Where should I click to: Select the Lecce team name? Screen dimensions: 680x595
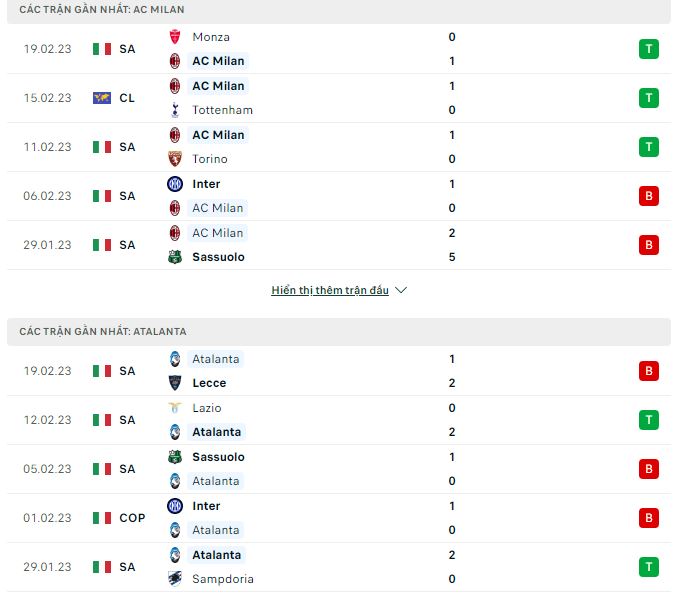click(x=209, y=383)
